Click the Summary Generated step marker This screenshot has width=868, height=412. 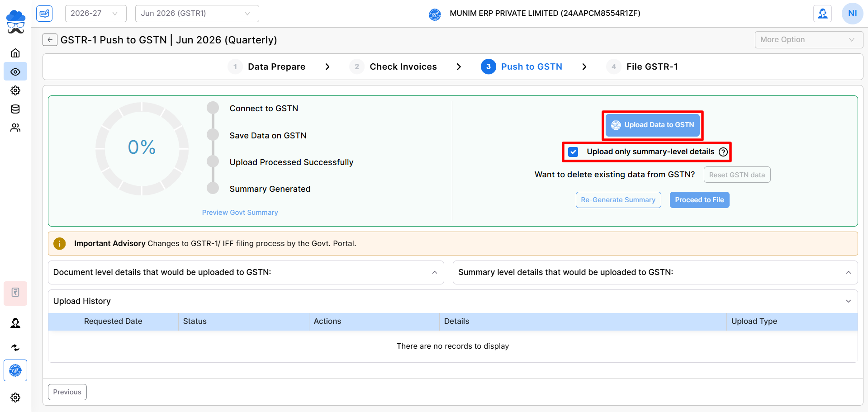(x=213, y=188)
